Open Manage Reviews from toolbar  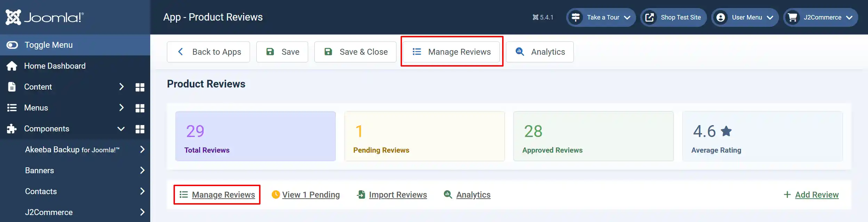tap(451, 52)
